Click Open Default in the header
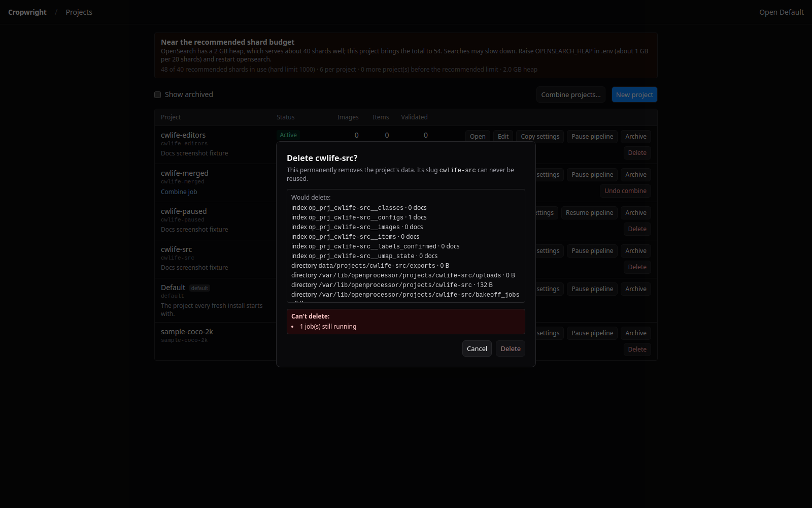 pos(781,12)
